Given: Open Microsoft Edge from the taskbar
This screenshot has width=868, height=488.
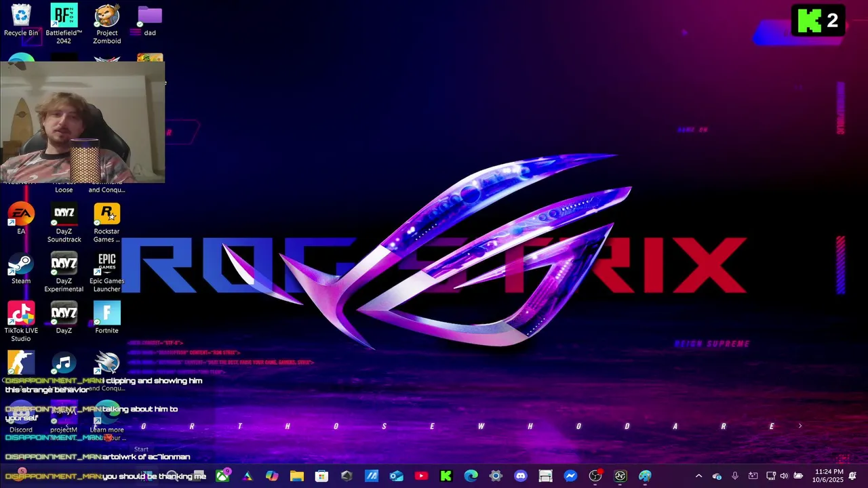Looking at the screenshot, I should coord(471,476).
